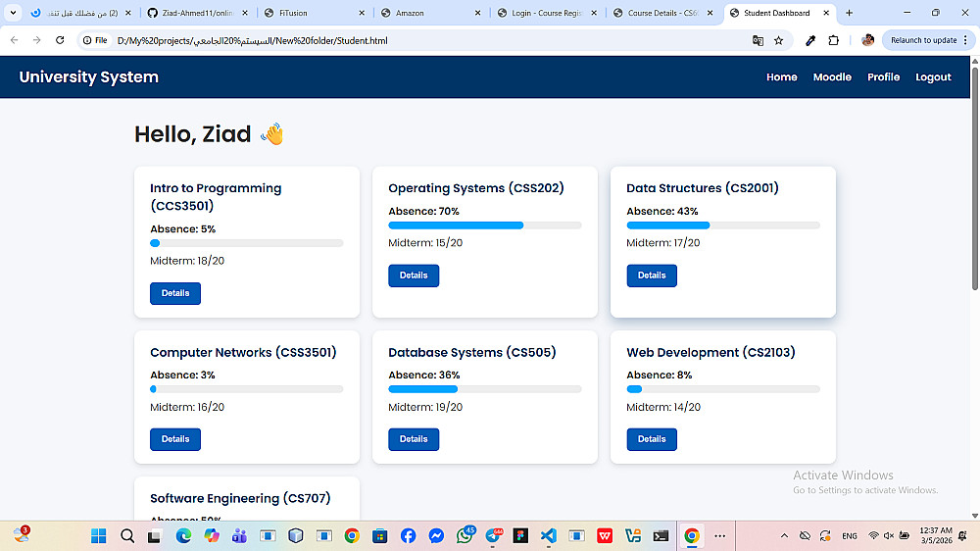
Task: Open Microsoft Store from the taskbar
Action: point(380,536)
